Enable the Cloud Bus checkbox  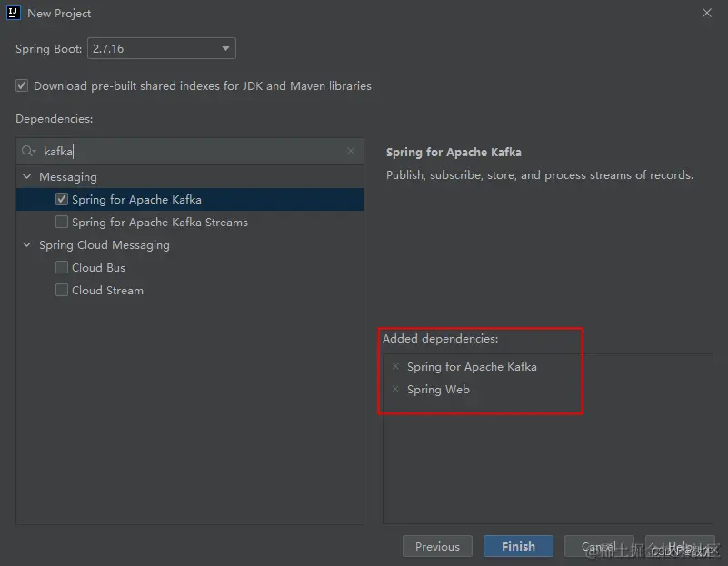[62, 267]
